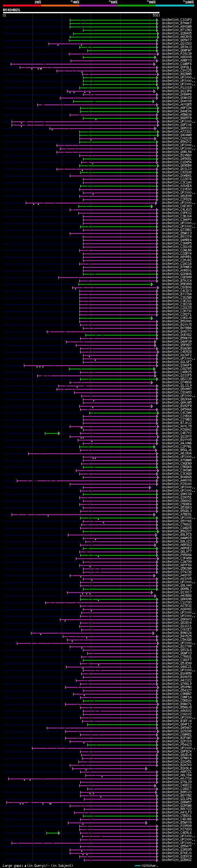Open hit UniRef100_A3U4E4
Viewport: 197px width, 868px height.
176,186
